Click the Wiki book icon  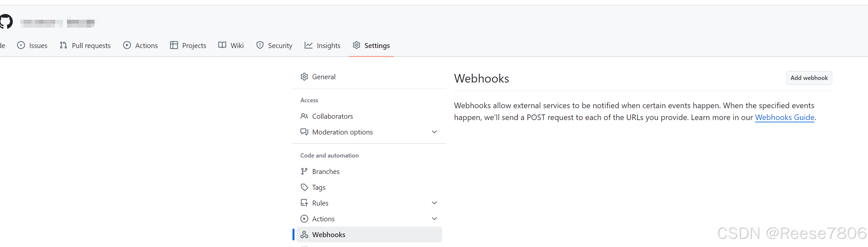[222, 45]
